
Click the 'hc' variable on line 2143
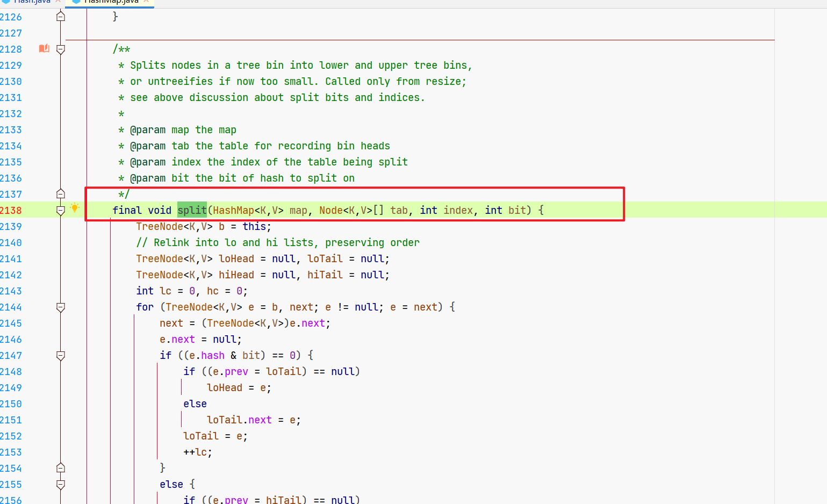pos(213,291)
